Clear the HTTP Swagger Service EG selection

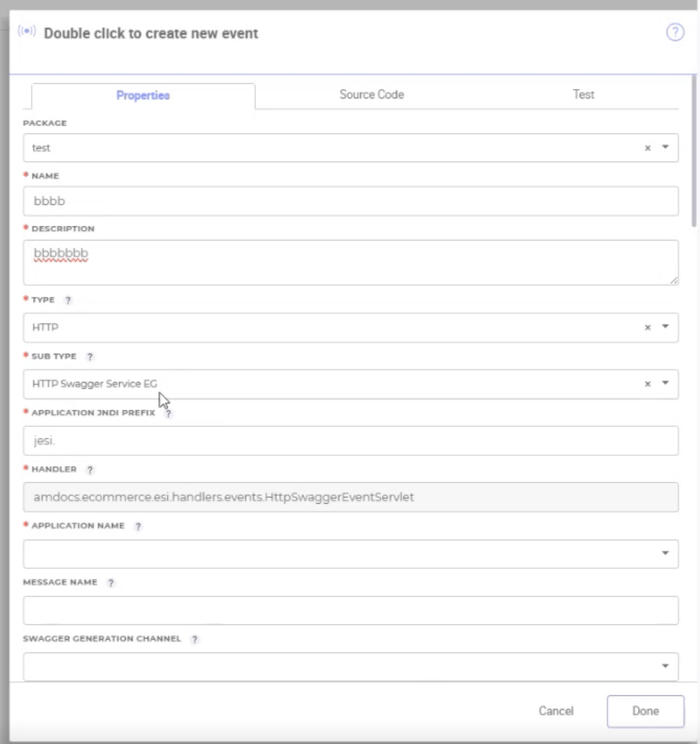coord(648,384)
